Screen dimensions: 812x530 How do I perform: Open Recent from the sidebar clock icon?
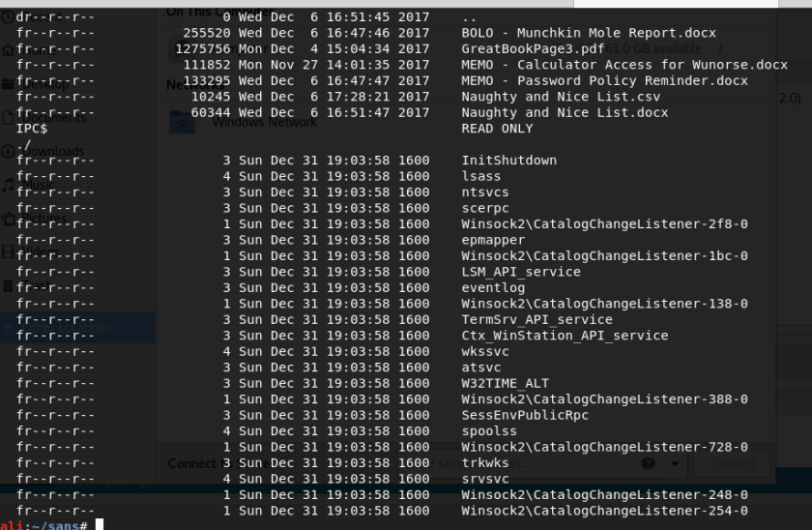click(x=8, y=17)
